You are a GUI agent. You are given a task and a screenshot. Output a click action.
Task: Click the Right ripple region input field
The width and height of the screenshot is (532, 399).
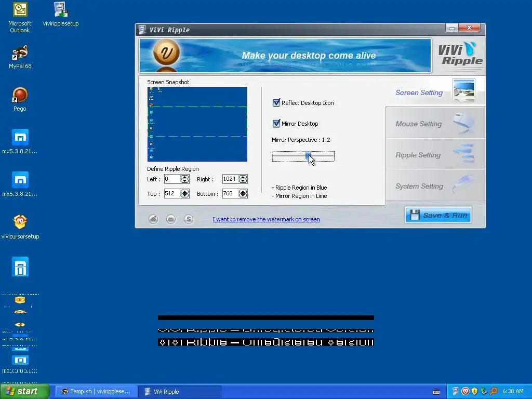point(231,179)
